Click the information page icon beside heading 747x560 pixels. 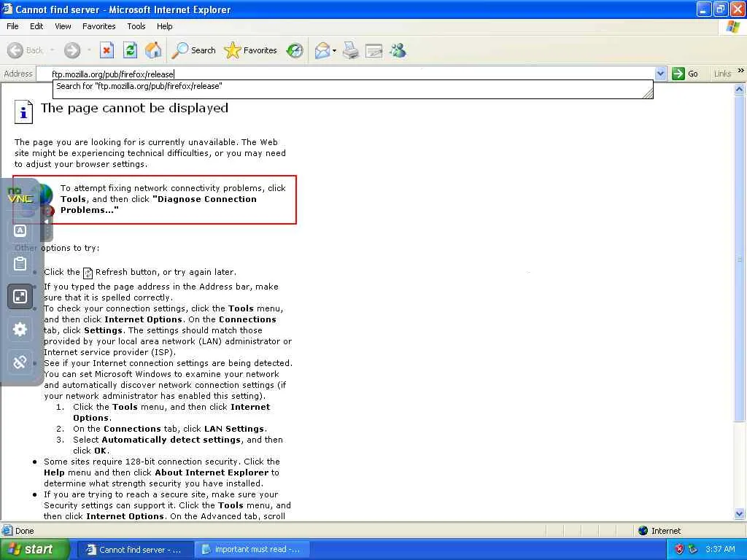23,112
